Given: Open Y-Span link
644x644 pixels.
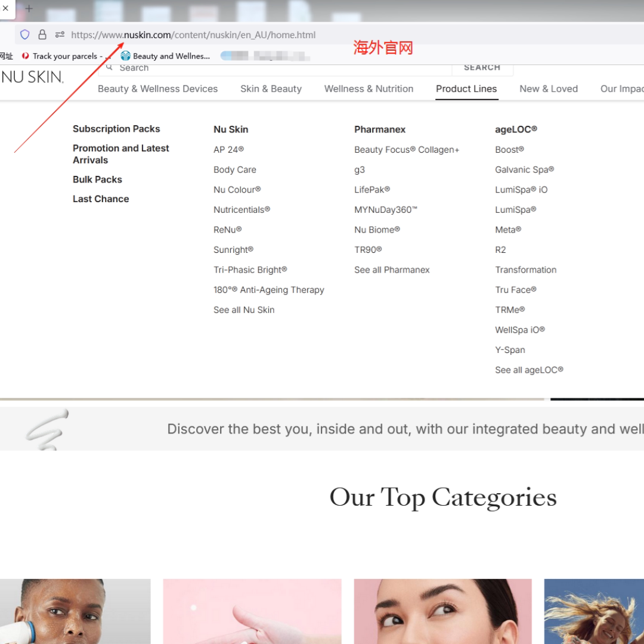Looking at the screenshot, I should 510,351.
